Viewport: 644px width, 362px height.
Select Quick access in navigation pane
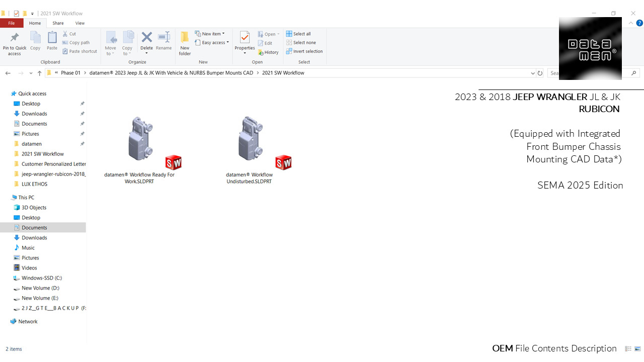click(x=32, y=94)
